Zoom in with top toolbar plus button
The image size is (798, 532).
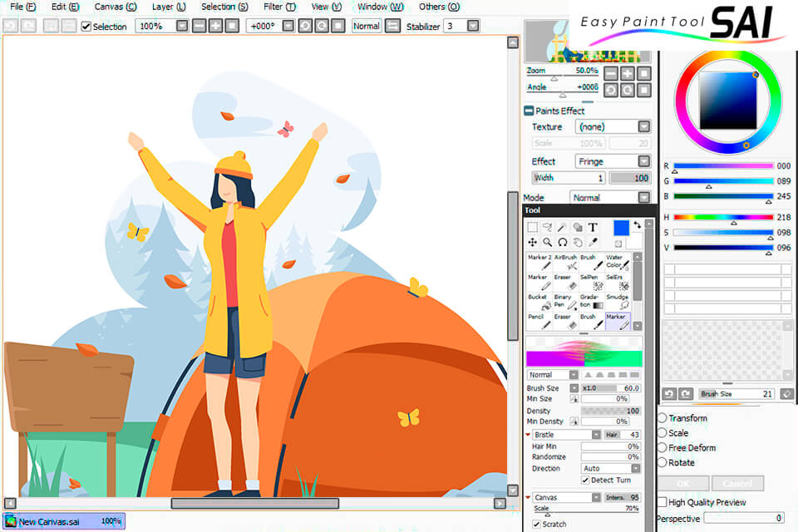click(216, 26)
